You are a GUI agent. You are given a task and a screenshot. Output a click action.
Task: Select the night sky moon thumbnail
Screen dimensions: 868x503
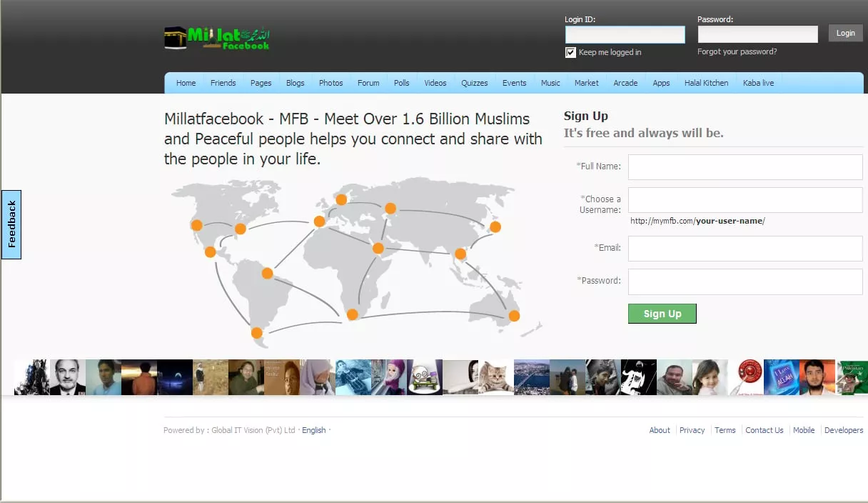[175, 377]
